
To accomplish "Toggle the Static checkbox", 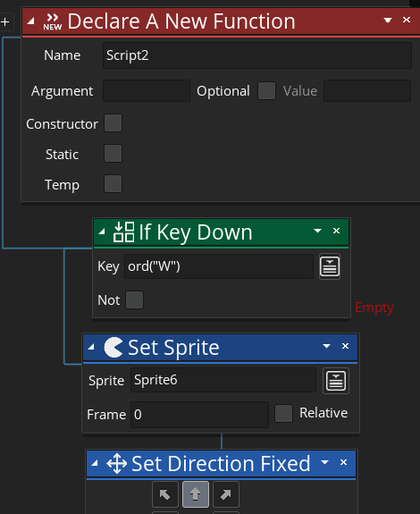I will point(113,154).
